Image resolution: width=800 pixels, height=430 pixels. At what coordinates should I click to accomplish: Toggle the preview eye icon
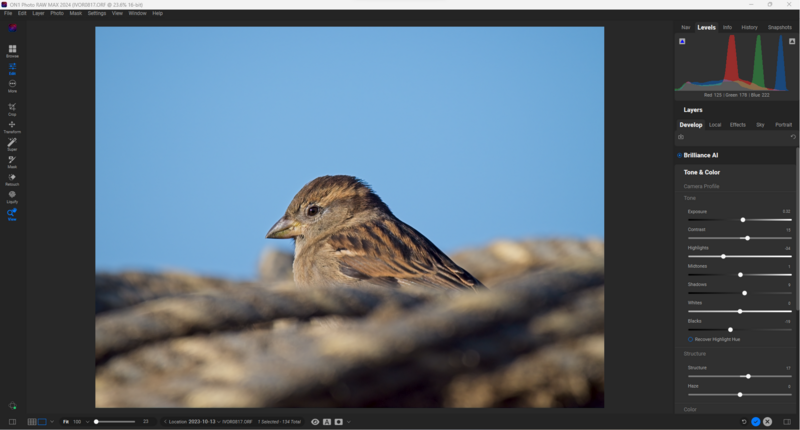tap(315, 422)
